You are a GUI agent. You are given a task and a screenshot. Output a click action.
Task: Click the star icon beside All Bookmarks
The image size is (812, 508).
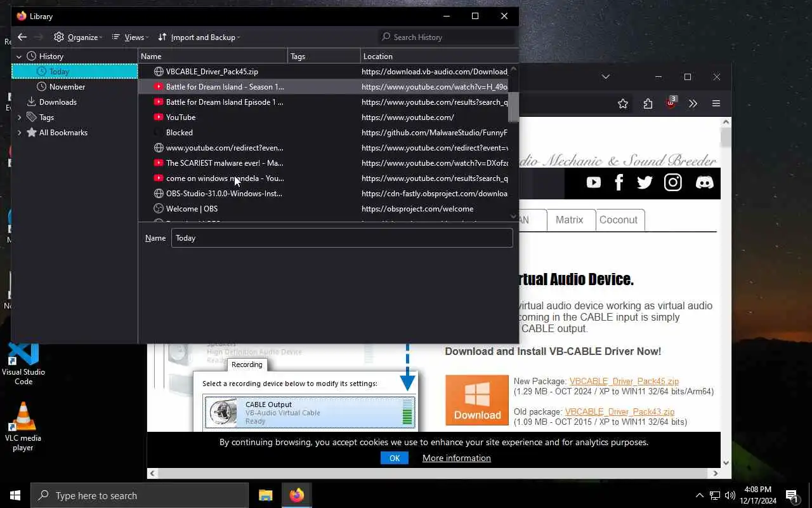(x=32, y=132)
